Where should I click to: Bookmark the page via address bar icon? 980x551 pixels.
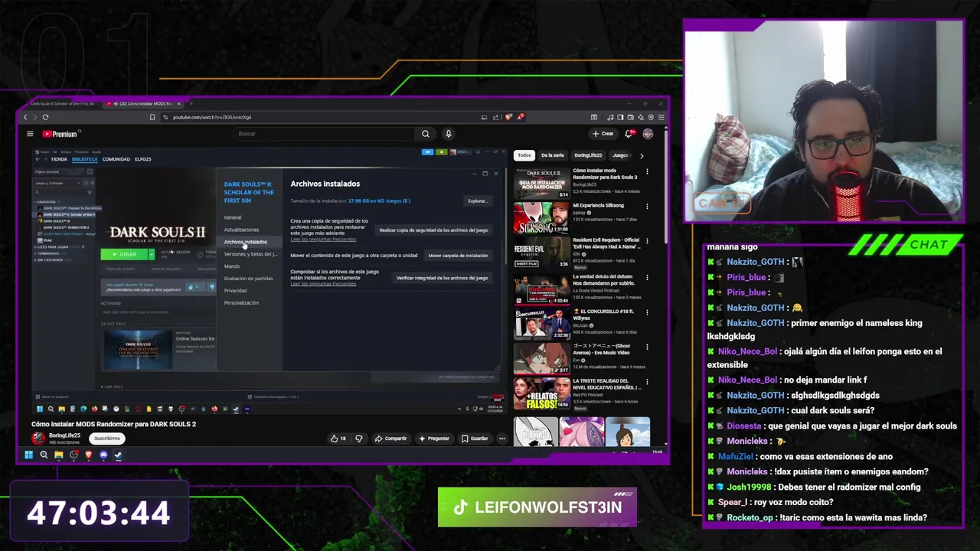click(x=152, y=117)
